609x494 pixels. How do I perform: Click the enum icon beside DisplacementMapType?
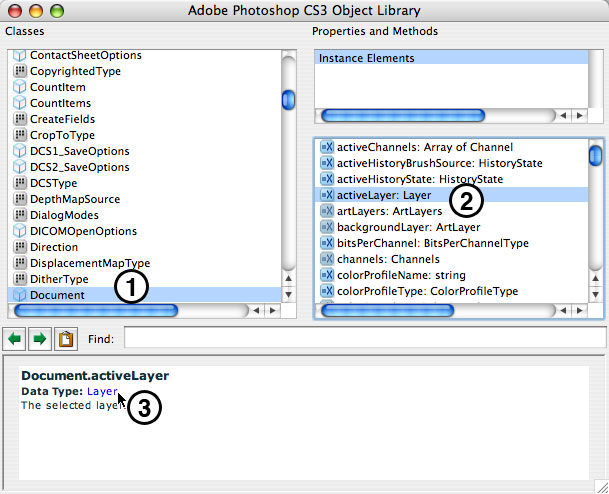(19, 263)
